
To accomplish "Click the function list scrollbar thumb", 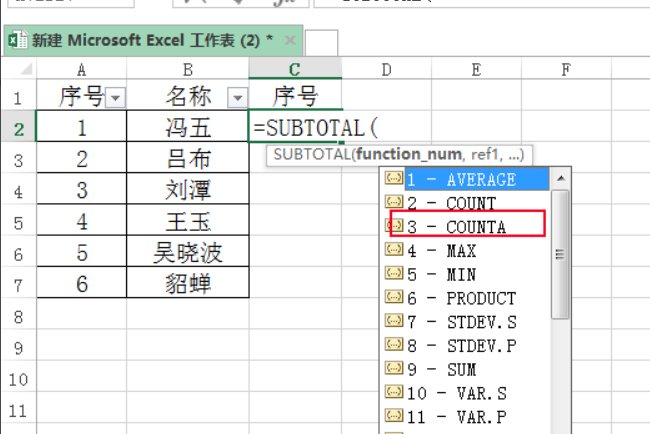I will [560, 254].
